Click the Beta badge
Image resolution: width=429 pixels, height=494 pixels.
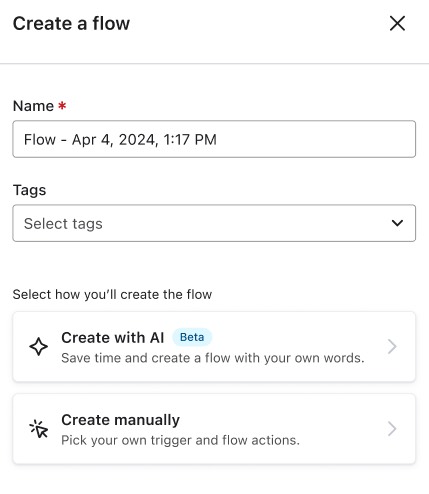click(x=192, y=337)
